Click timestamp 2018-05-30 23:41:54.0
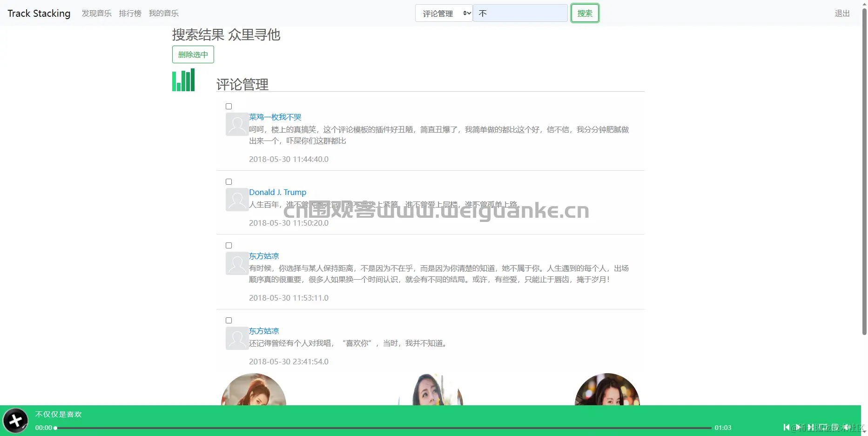 coord(289,362)
